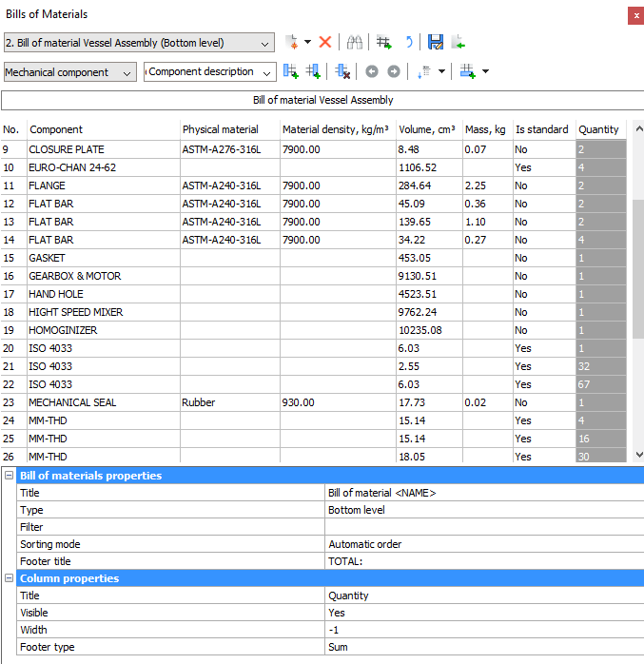The image size is (644, 664).
Task: Click the MECHANICAL SEAL cell
Action: click(104, 402)
